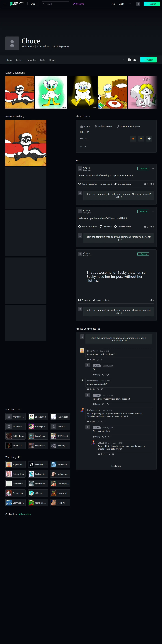
Task: Click SuperMix10 commenter avatar
Action: tap(82, 351)
